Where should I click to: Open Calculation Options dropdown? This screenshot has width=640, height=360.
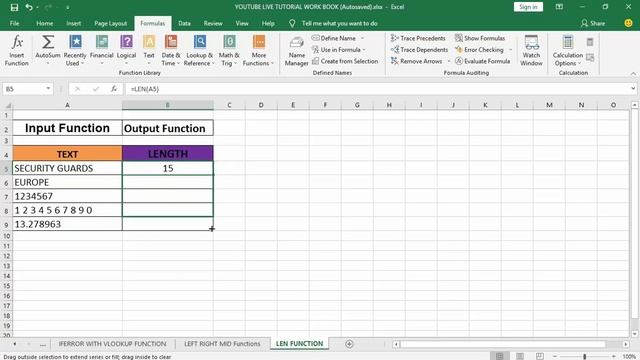tap(567, 51)
